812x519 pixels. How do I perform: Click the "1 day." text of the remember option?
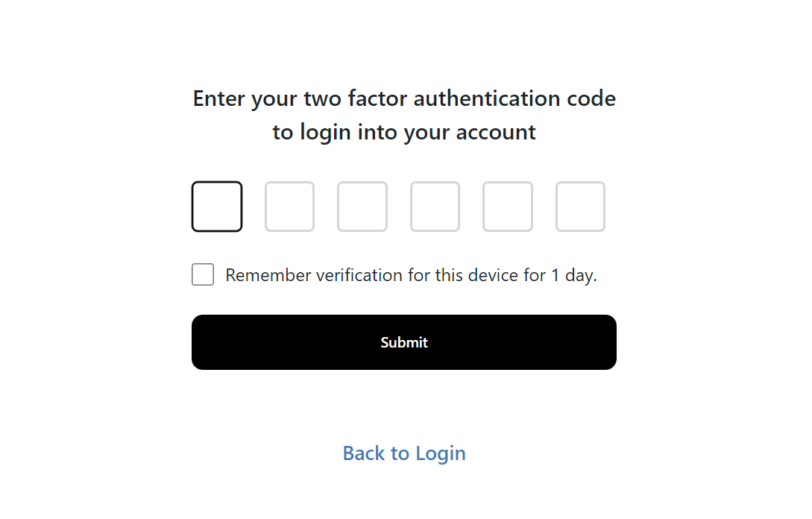pos(574,275)
